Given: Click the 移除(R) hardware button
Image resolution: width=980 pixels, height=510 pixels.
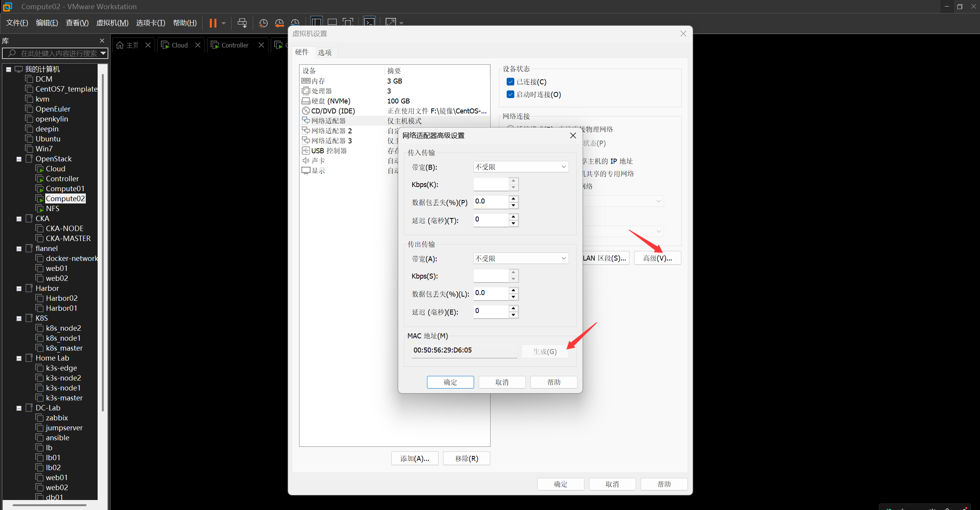Looking at the screenshot, I should point(466,458).
